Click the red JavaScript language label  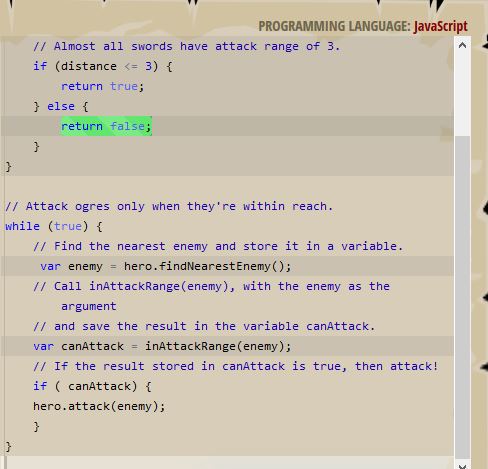point(440,26)
